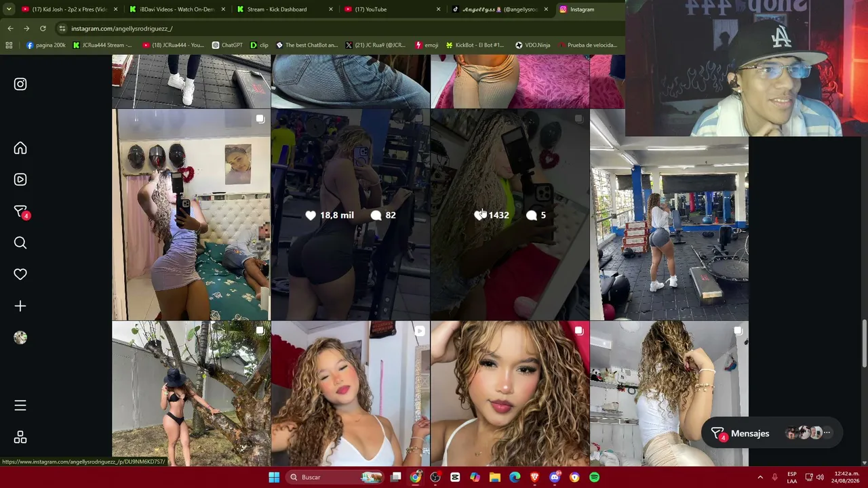Screen dimensions: 868x488
Task: Open the Mensajes floating messages button
Action: (771, 433)
